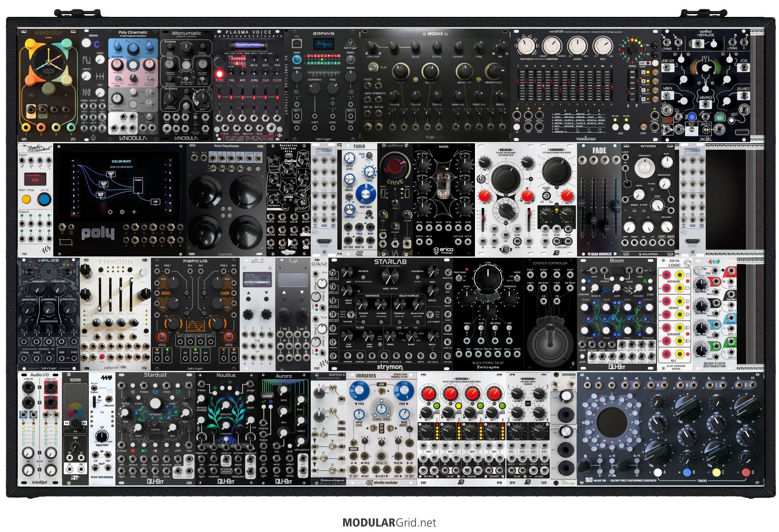
Task: Click the small display on Bloom module
Action: 616,270
